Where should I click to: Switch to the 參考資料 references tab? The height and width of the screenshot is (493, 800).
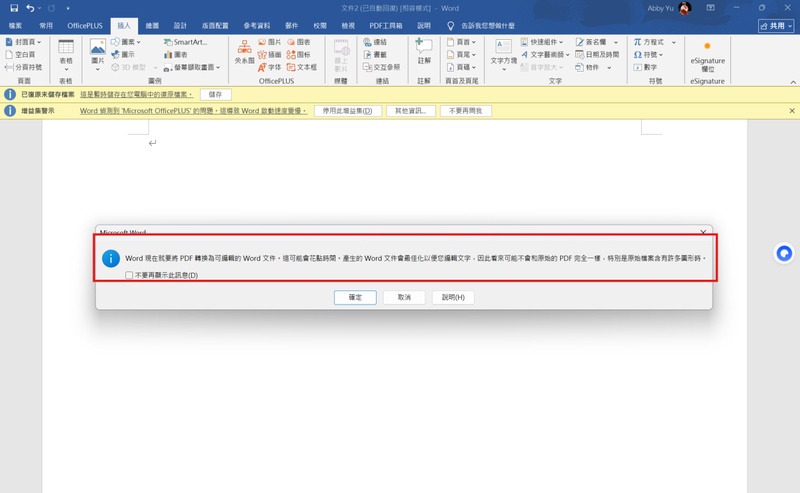[257, 26]
